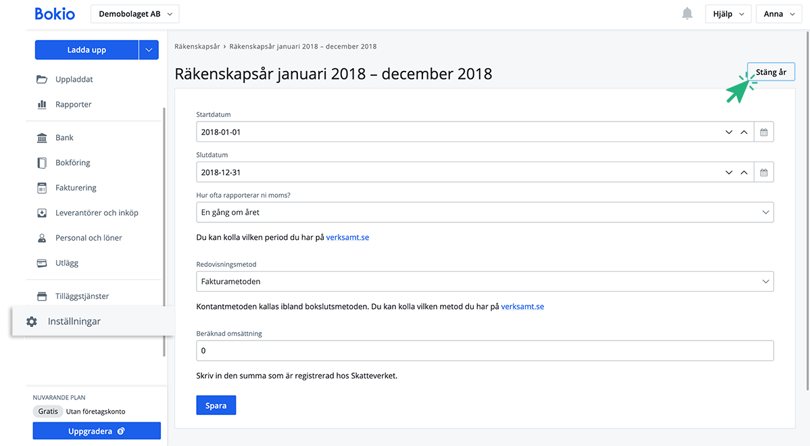Click the sidebar scrollbar
The image size is (810, 446).
tap(164, 232)
